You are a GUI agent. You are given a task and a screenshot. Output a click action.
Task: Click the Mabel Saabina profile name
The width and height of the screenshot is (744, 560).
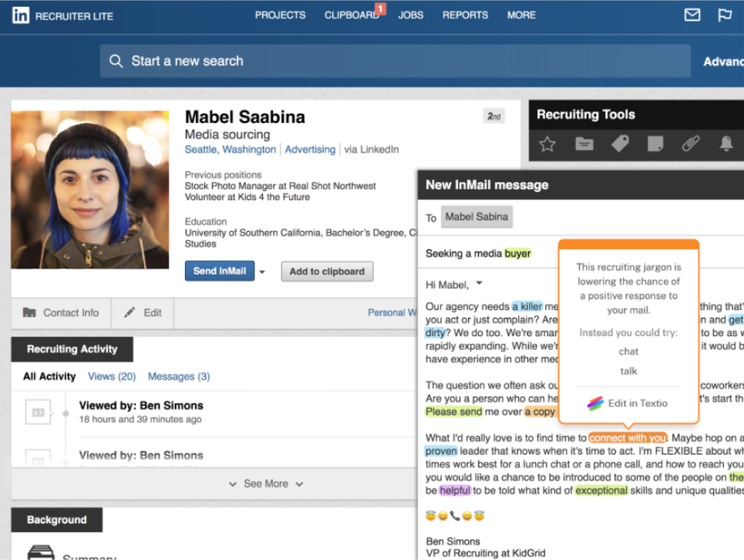pyautogui.click(x=245, y=117)
